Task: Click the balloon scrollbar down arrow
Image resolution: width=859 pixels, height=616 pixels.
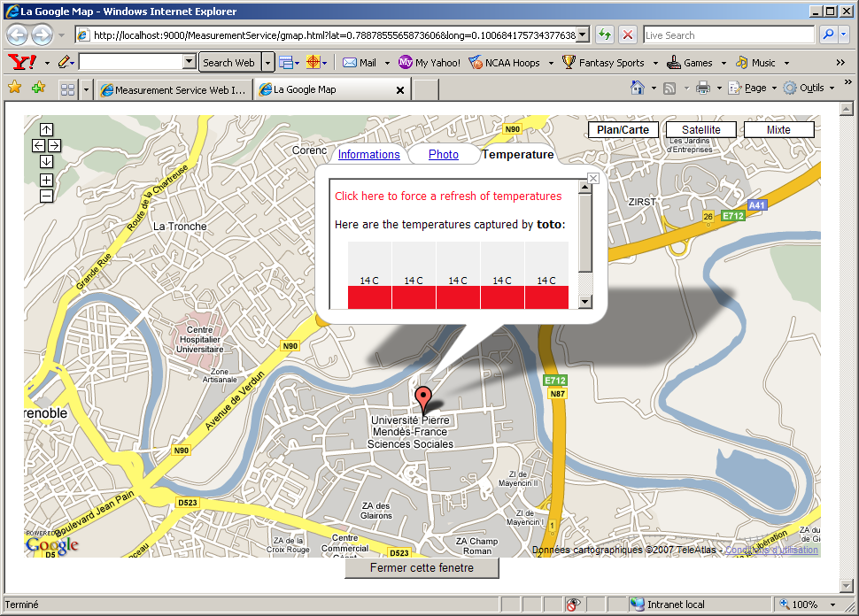Action: [x=585, y=302]
